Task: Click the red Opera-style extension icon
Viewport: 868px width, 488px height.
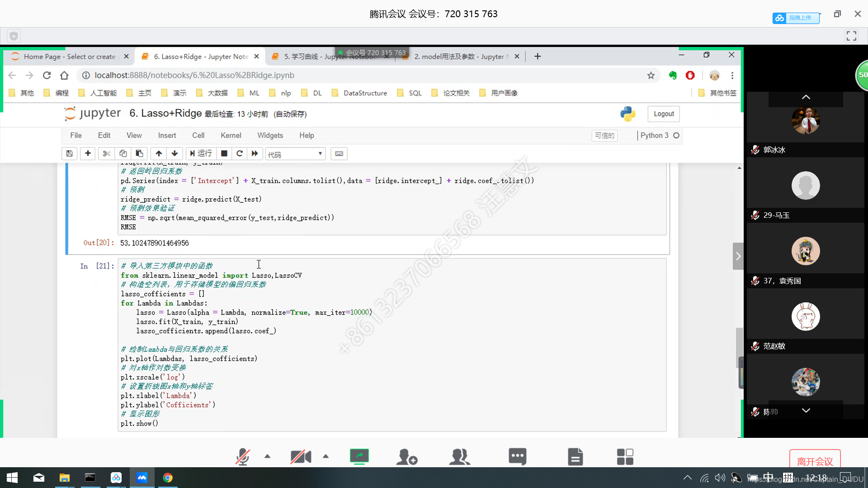Action: (x=690, y=75)
